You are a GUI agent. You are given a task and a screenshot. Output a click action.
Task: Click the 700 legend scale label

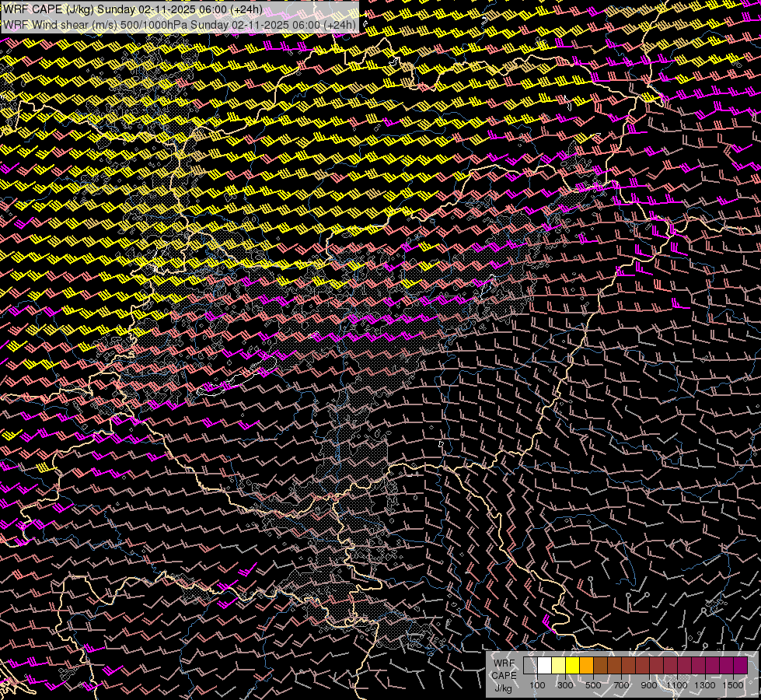[621, 684]
